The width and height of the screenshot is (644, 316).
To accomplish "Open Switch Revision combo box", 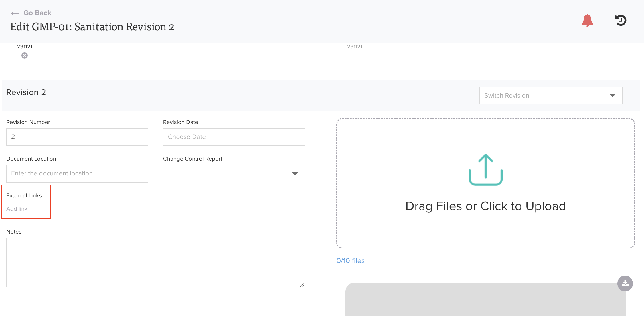I will (x=544, y=95).
